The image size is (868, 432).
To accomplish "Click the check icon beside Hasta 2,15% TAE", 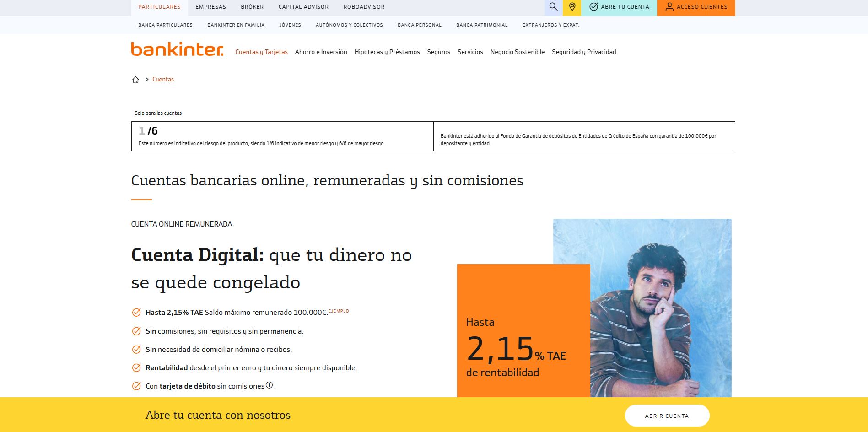I will pyautogui.click(x=136, y=313).
